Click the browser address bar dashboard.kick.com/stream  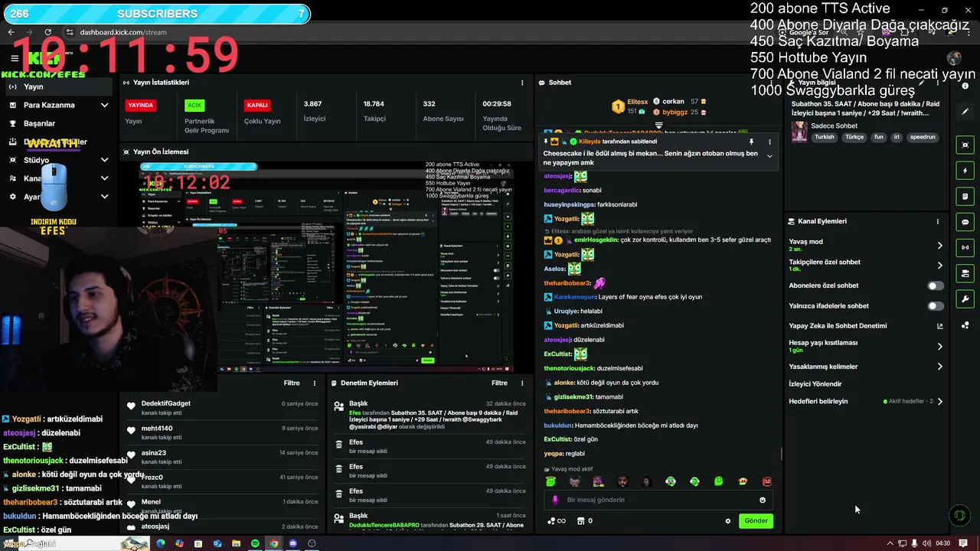(122, 32)
